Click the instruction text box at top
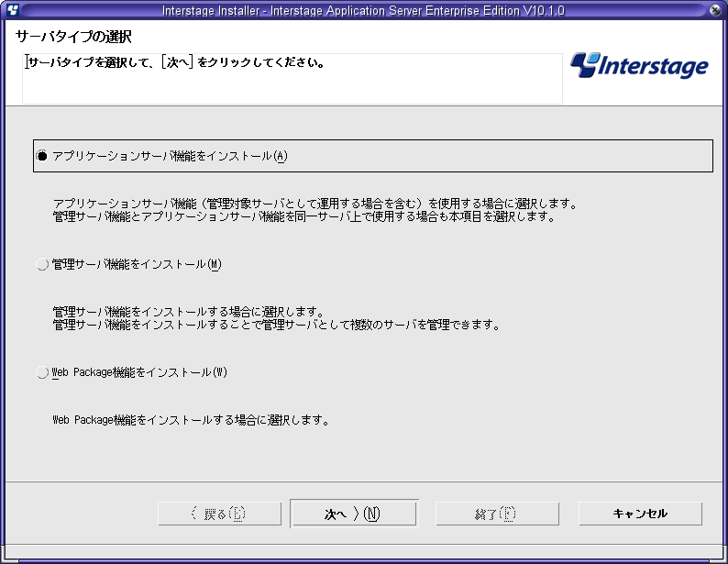The height and width of the screenshot is (564, 728). point(292,79)
